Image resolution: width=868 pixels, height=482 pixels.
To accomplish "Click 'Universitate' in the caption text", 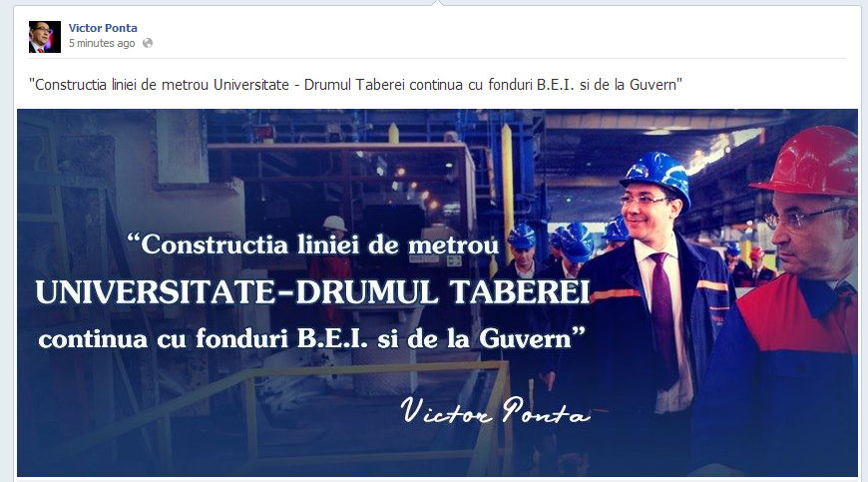I will (251, 85).
